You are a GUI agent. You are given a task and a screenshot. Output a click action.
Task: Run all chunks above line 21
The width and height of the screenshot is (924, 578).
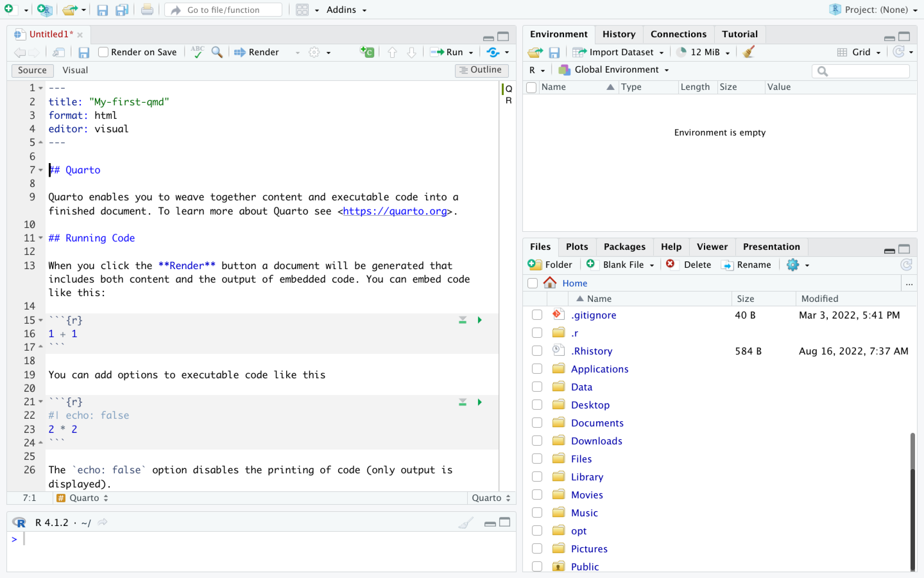462,402
